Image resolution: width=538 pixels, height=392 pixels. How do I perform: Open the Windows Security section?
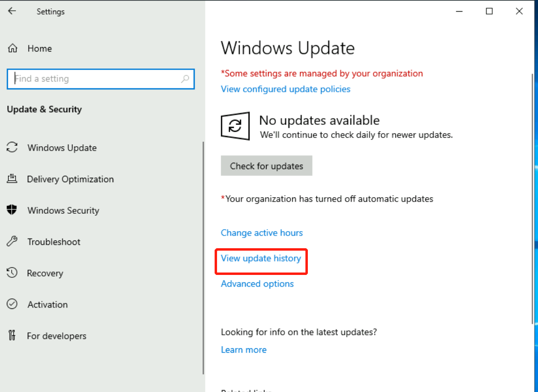click(x=63, y=210)
